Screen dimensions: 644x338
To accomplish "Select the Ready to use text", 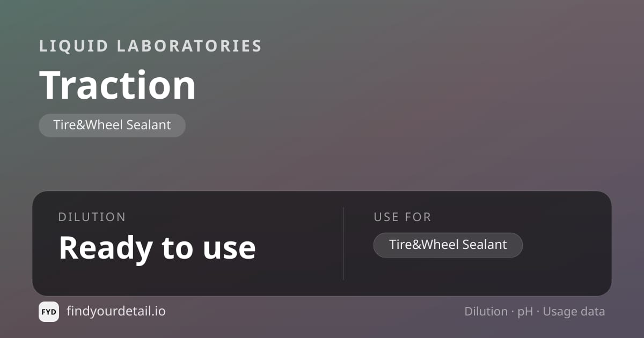I will click(157, 248).
